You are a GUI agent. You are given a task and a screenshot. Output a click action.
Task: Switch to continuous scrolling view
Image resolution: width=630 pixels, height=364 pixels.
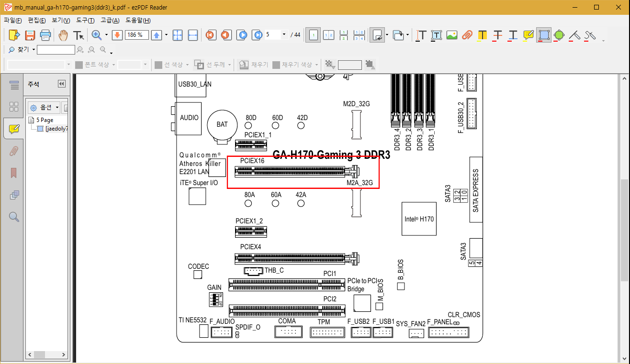coord(344,35)
